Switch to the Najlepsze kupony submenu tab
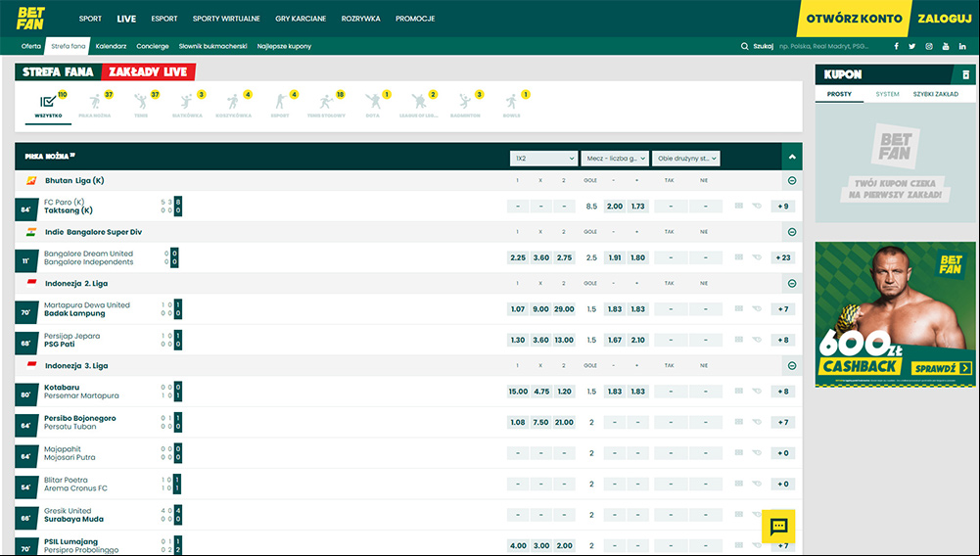 click(284, 46)
